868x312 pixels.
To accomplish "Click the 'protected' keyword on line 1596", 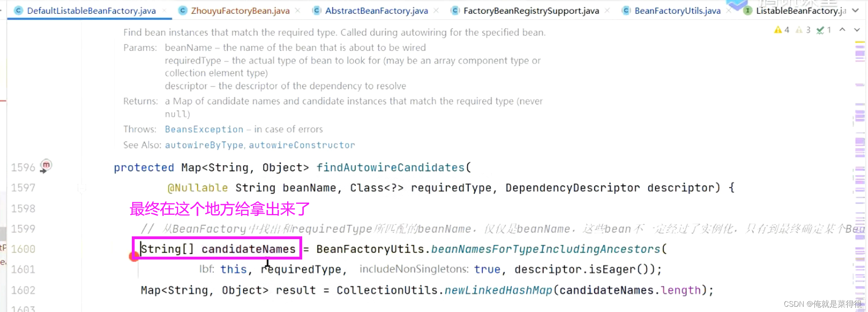I will pos(144,168).
